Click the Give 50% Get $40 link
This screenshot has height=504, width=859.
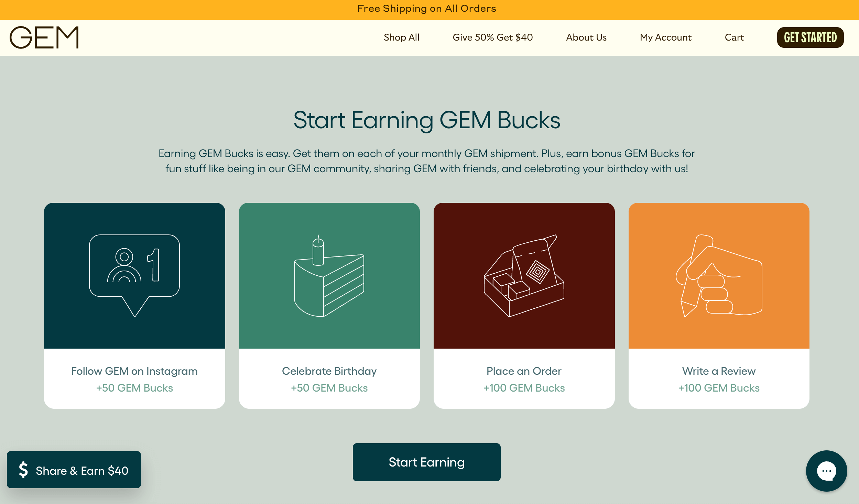492,36
